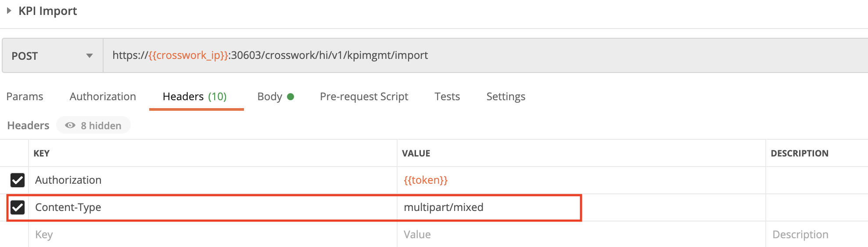Uncheck the Content-Type header checkbox
The width and height of the screenshot is (868, 247).
(x=18, y=207)
